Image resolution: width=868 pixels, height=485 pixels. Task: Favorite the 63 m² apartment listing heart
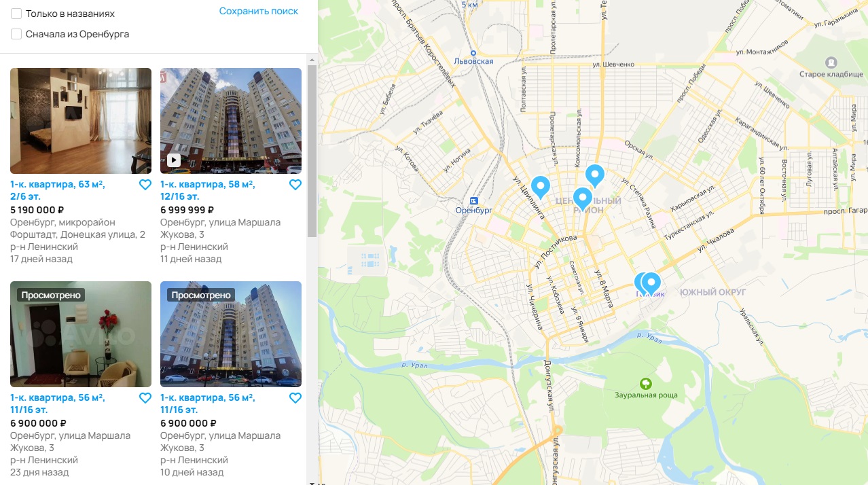(145, 185)
